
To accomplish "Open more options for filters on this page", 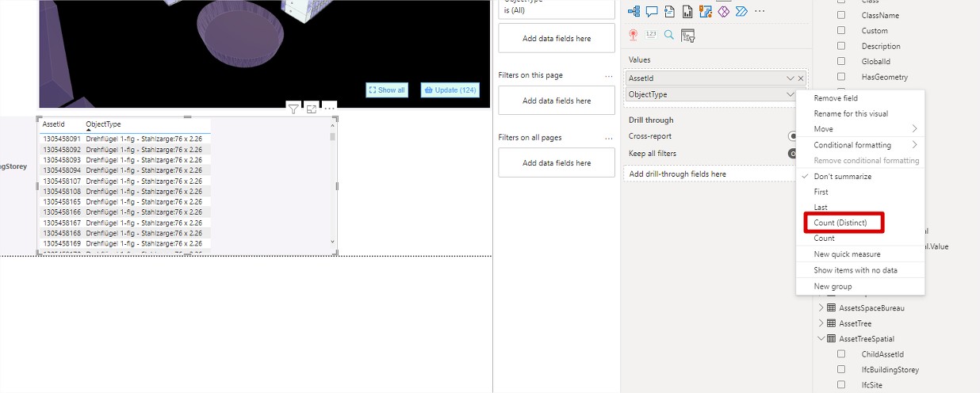I will click(609, 76).
